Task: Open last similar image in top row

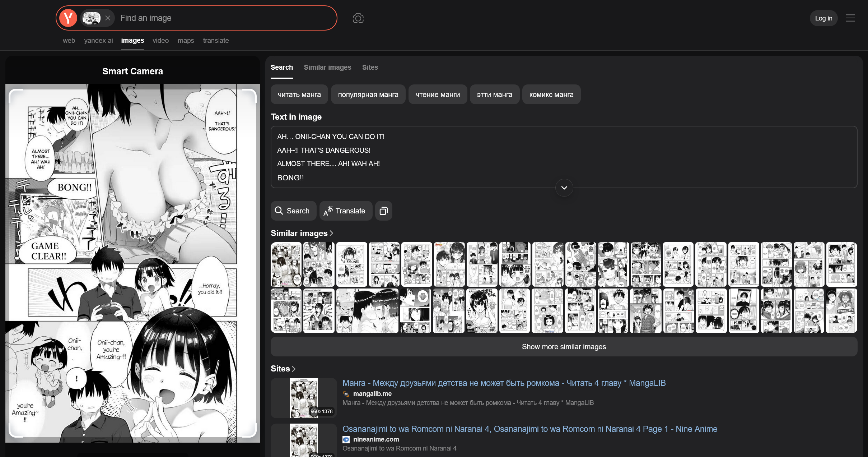Action: click(841, 264)
